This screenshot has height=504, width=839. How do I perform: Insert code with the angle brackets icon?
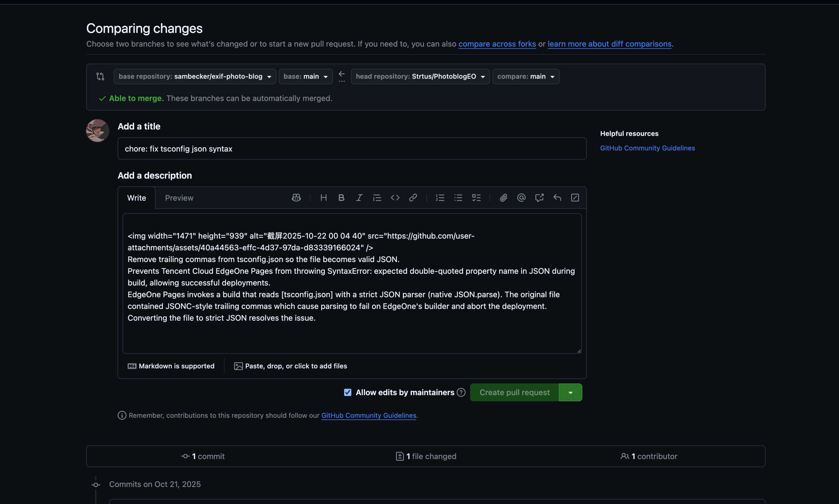[x=395, y=198]
